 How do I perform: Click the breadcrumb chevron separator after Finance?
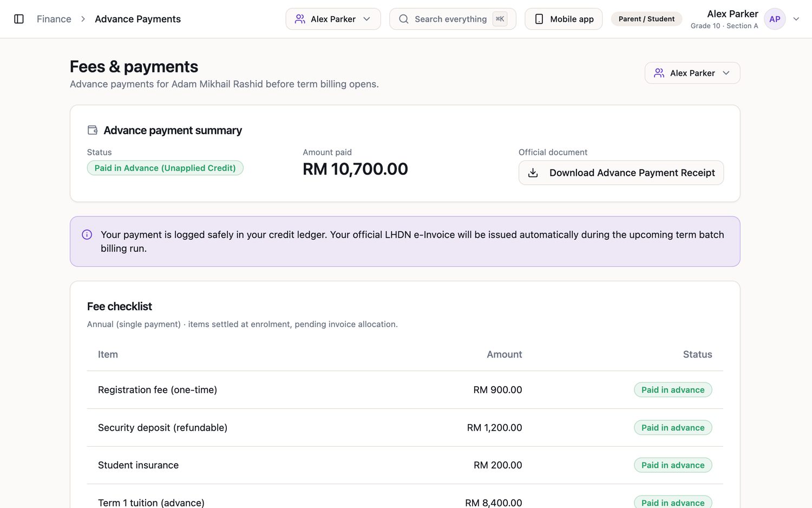[x=83, y=19]
